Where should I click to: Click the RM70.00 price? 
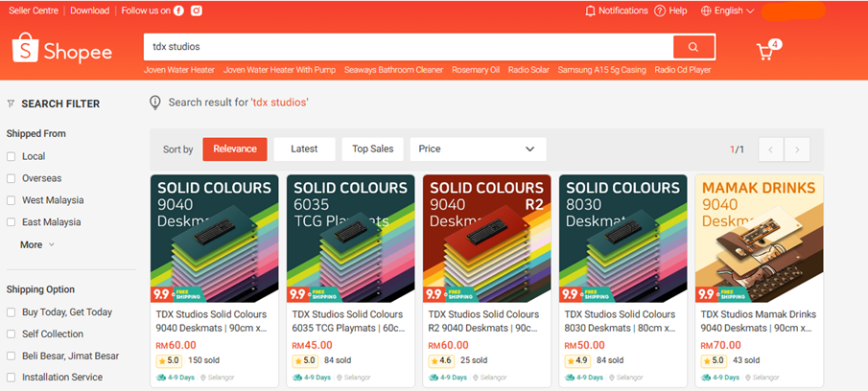click(x=720, y=346)
